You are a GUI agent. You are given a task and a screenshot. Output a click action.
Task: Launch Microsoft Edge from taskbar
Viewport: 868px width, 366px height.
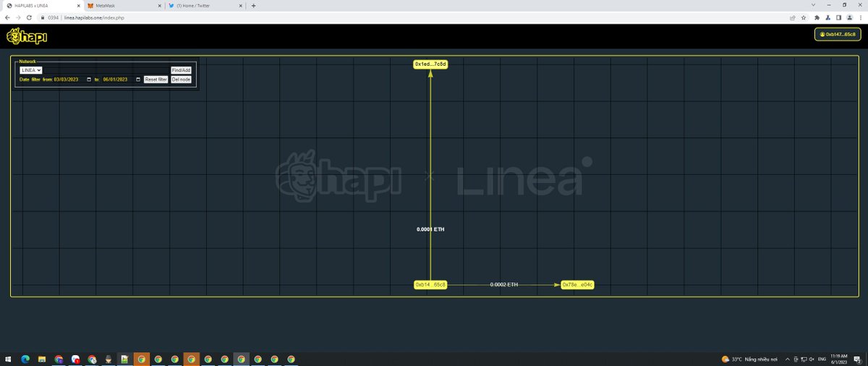click(x=25, y=359)
